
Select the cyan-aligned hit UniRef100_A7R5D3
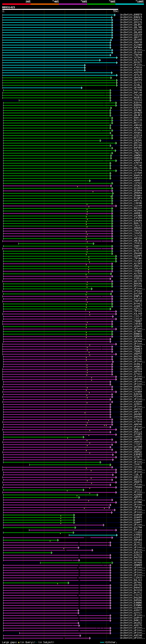tap(131, 535)
